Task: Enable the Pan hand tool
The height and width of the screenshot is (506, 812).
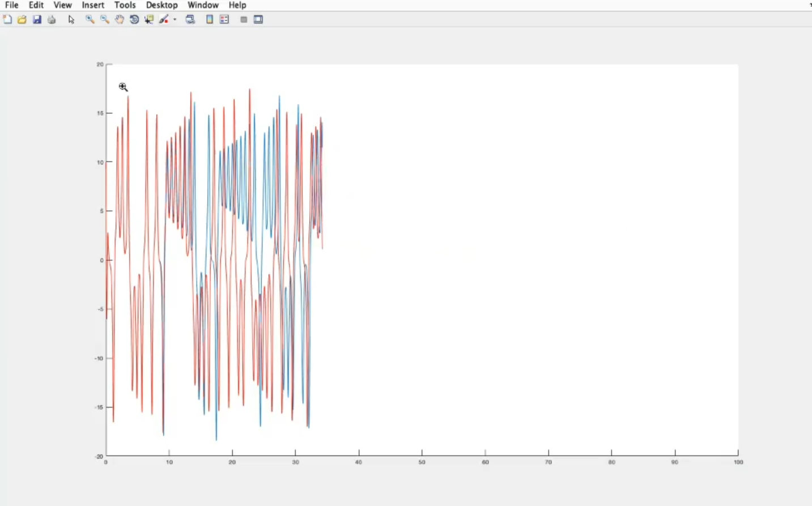Action: point(120,19)
